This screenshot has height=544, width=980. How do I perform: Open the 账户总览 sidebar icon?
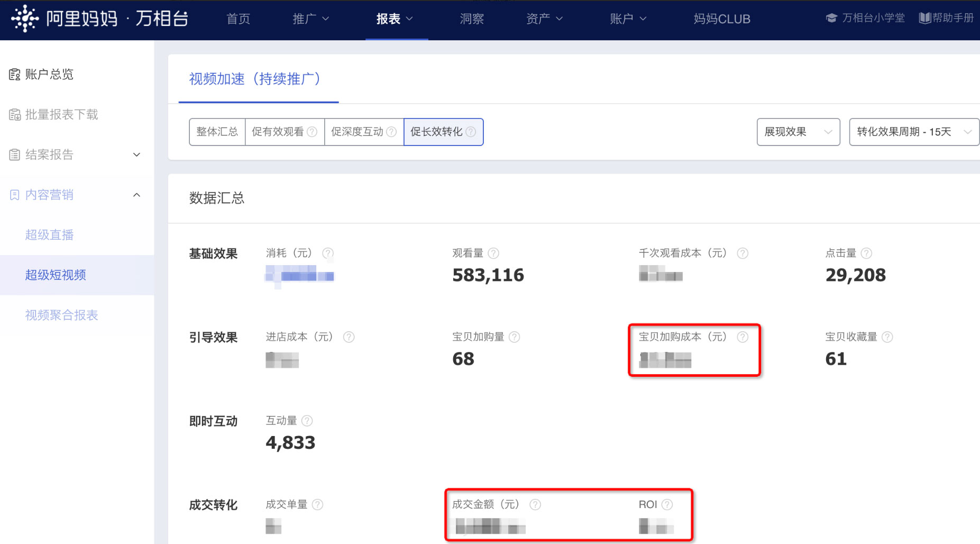pos(15,75)
